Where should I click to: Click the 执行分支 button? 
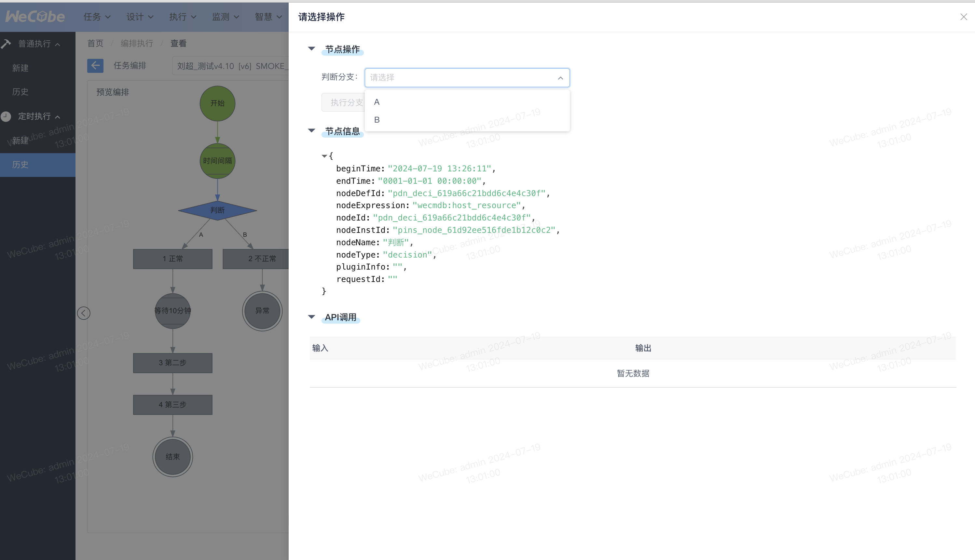click(343, 102)
